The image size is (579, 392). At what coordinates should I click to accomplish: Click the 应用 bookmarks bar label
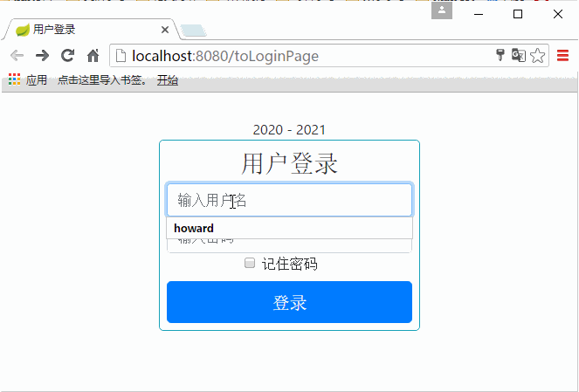pyautogui.click(x=36, y=80)
